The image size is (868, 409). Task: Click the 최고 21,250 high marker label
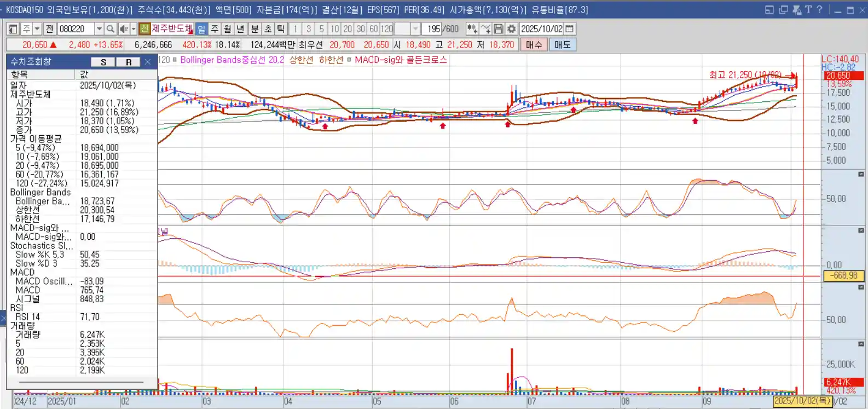click(745, 74)
